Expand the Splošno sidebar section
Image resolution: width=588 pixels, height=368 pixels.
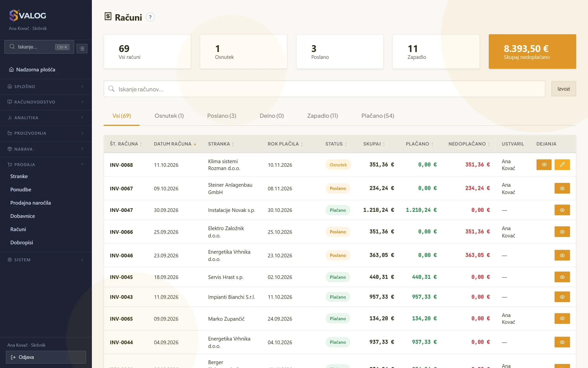click(46, 86)
